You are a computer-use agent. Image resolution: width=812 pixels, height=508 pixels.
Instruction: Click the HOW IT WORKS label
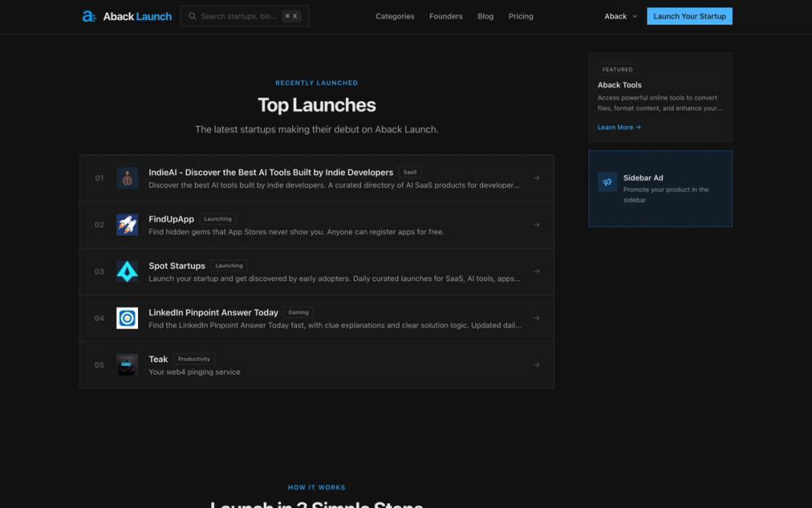click(x=317, y=488)
